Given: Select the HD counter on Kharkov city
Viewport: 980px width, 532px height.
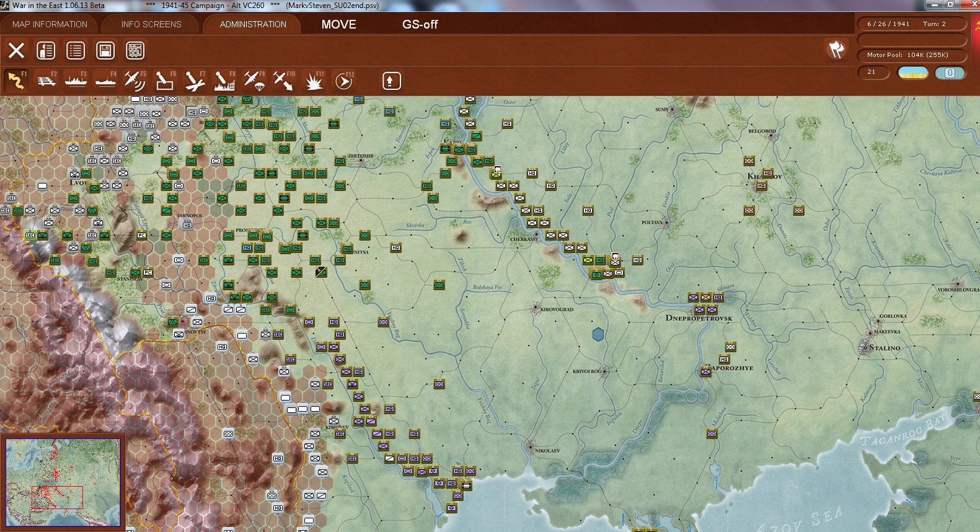Looking at the screenshot, I should (x=761, y=185).
